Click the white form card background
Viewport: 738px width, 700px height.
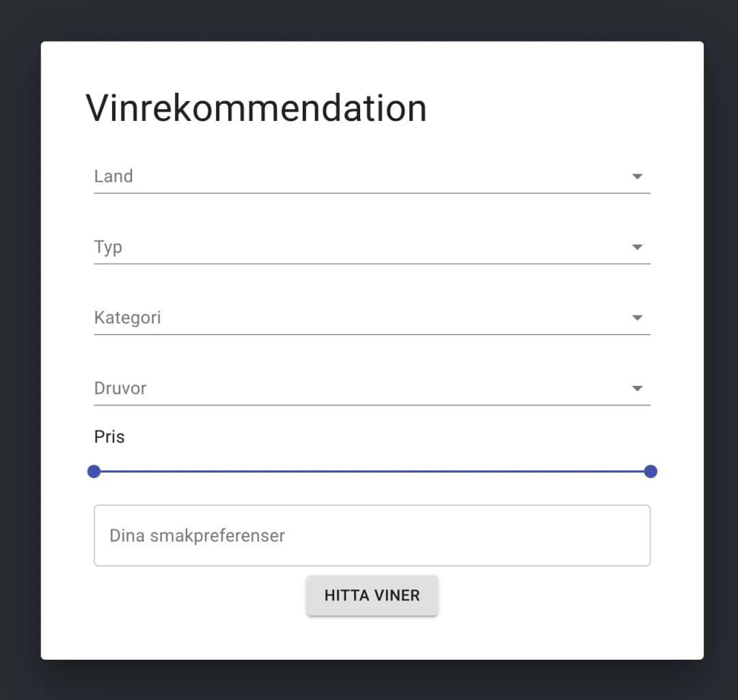[372, 639]
